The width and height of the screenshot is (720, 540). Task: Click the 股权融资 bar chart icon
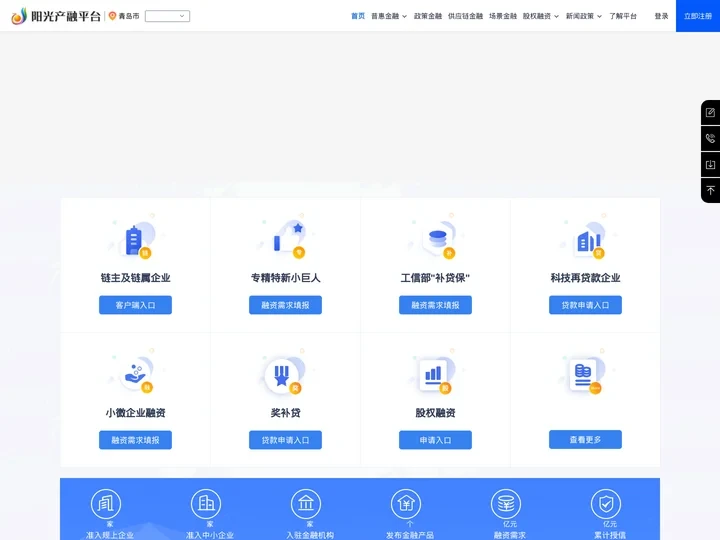(434, 376)
